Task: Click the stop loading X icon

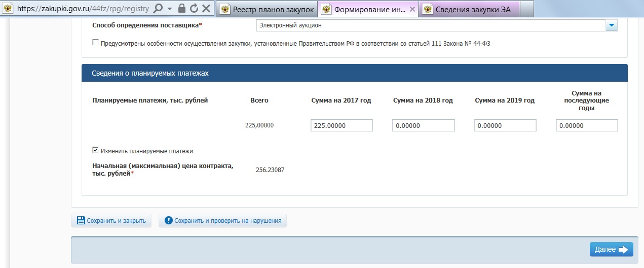Action: [206, 9]
